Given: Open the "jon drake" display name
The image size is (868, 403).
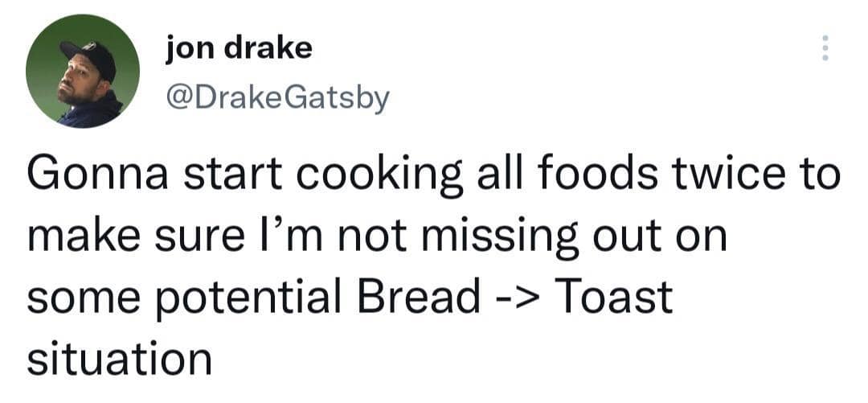Looking at the screenshot, I should (238, 50).
